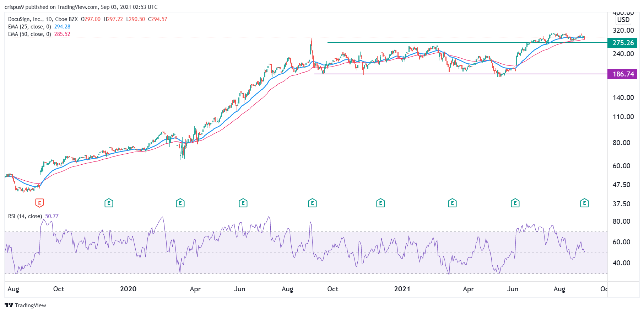
Task: Click the USD currency label
Action: pos(623,20)
